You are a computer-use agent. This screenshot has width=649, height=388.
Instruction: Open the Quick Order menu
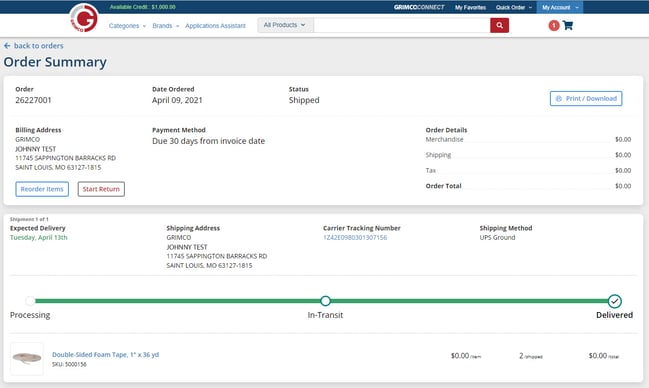514,7
